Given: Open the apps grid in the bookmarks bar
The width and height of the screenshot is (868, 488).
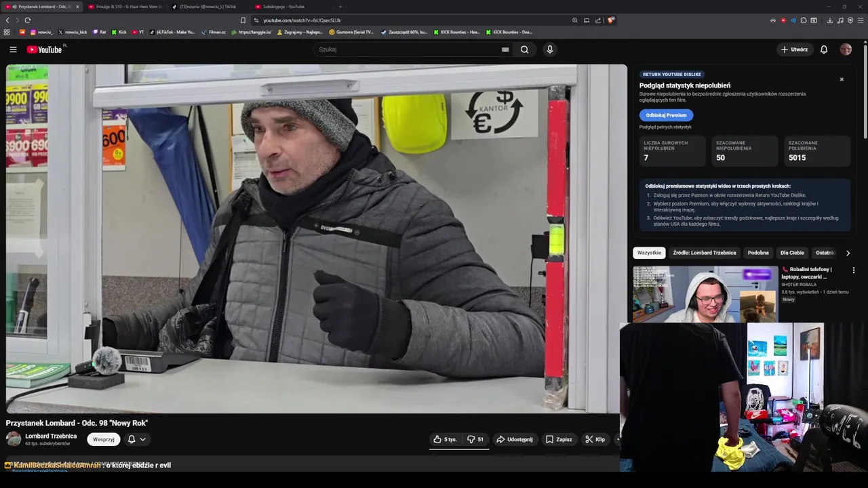Looking at the screenshot, I should click(7, 32).
